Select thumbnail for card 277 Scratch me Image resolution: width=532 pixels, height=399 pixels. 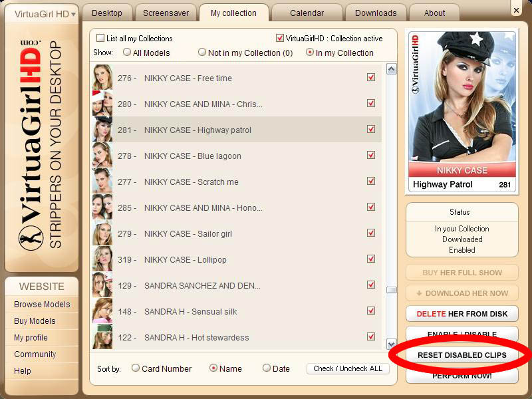(x=102, y=181)
